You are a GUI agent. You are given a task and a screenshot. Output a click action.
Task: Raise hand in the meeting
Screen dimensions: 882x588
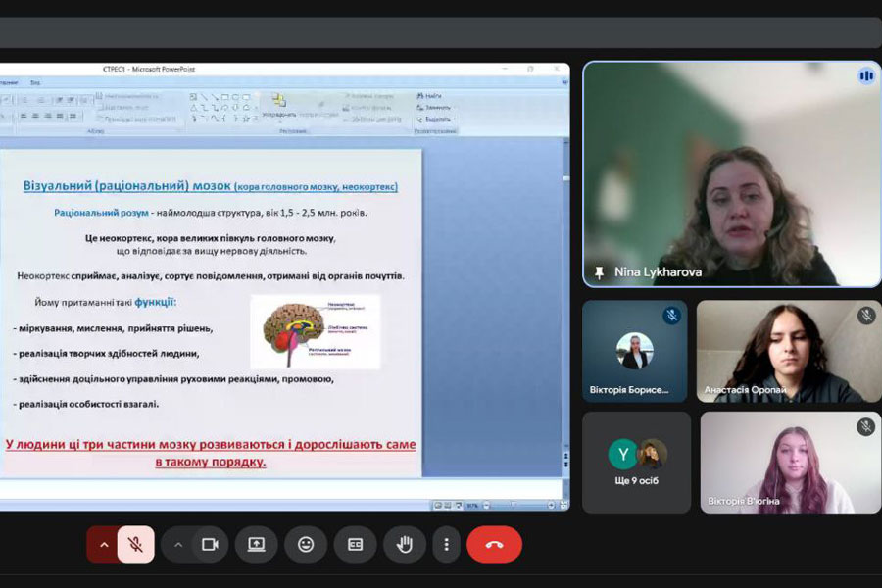(405, 544)
